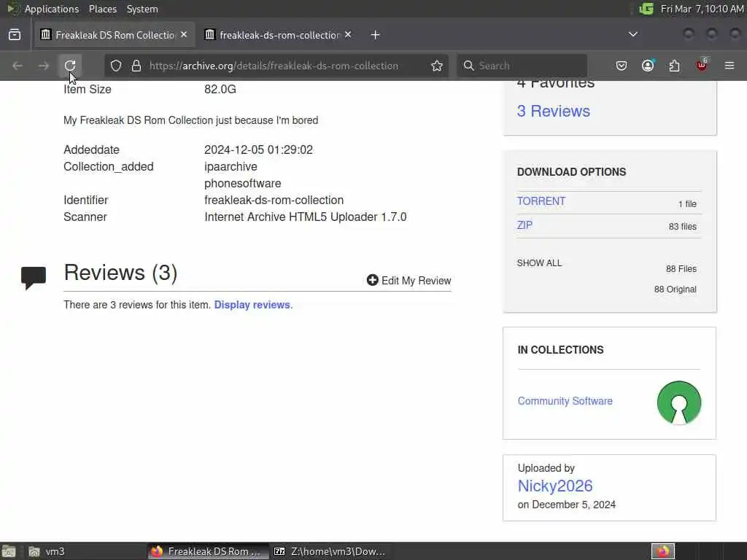Close the freakleak-ds-rom-collection second tab

point(348,35)
